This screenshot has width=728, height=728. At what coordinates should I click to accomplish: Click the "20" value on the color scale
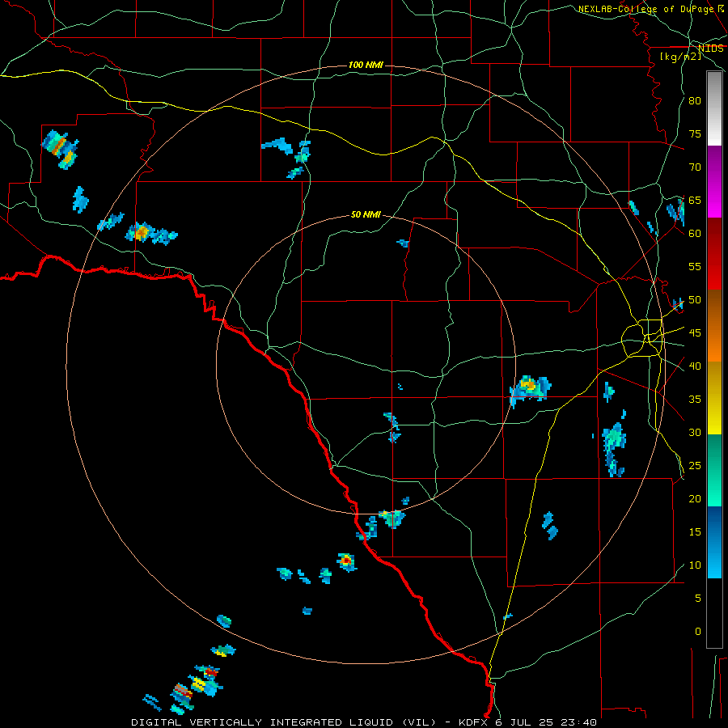[x=695, y=499]
